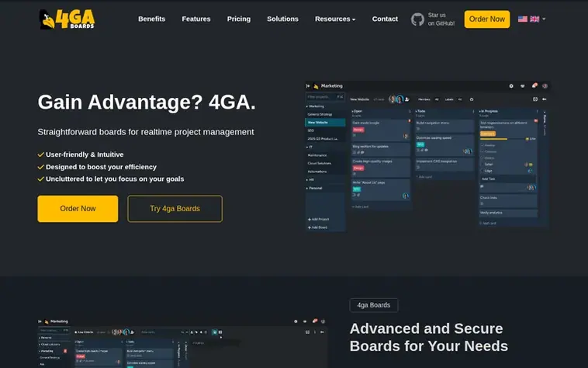This screenshot has height=368, width=588.
Task: Open notifications bell in hero screenshot
Action: point(534,86)
